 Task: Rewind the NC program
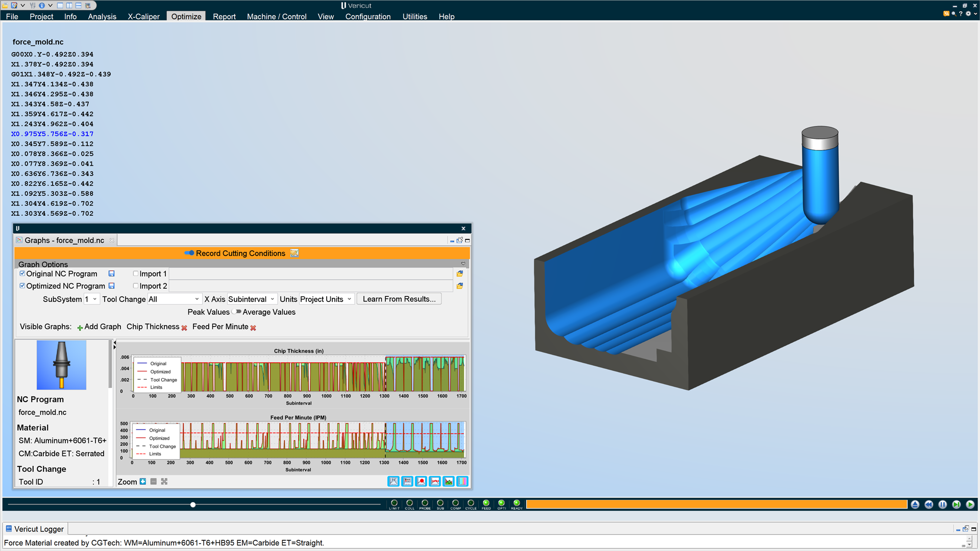pyautogui.click(x=928, y=505)
